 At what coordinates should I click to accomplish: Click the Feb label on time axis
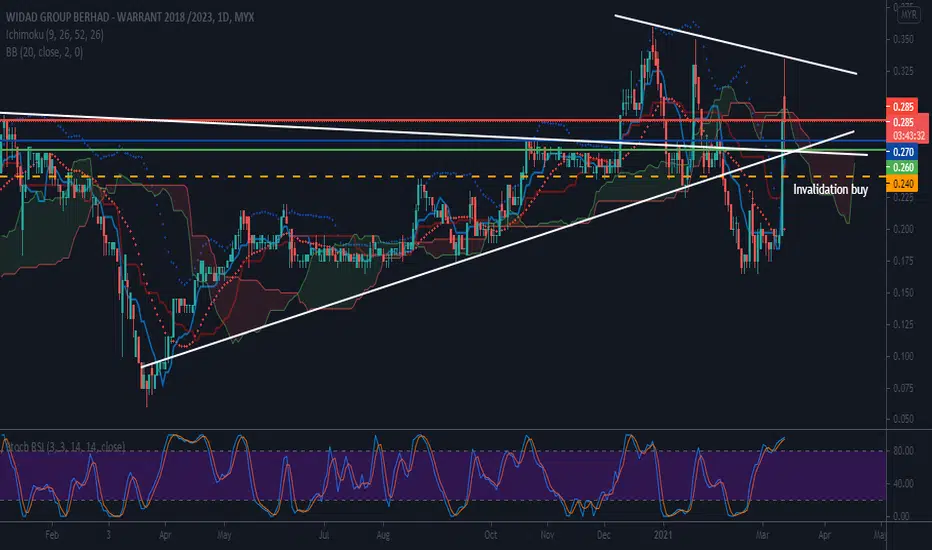click(52, 535)
